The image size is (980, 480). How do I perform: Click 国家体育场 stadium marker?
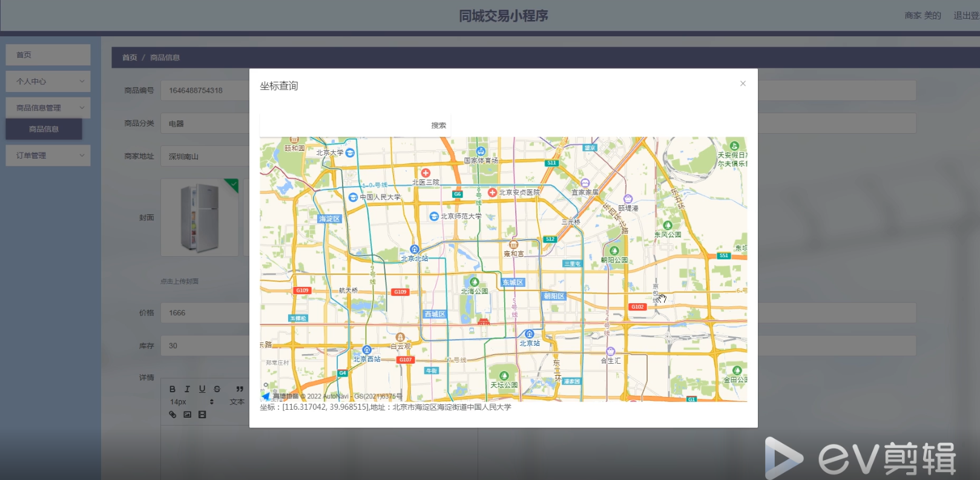[481, 151]
